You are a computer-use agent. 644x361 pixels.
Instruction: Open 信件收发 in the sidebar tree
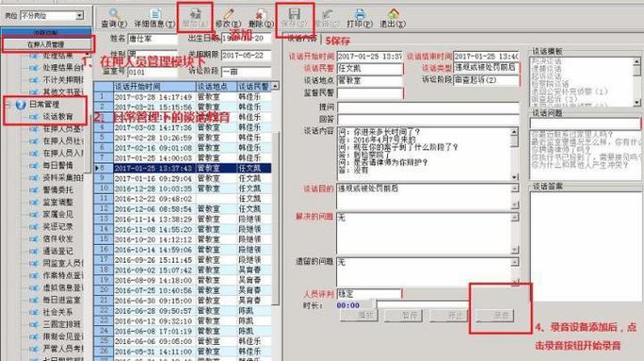(x=58, y=238)
